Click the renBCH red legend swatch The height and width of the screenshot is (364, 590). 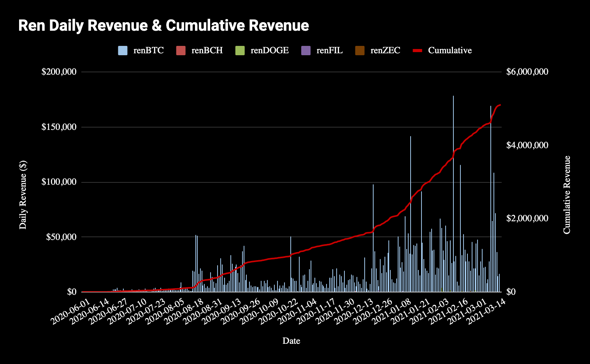pyautogui.click(x=181, y=51)
